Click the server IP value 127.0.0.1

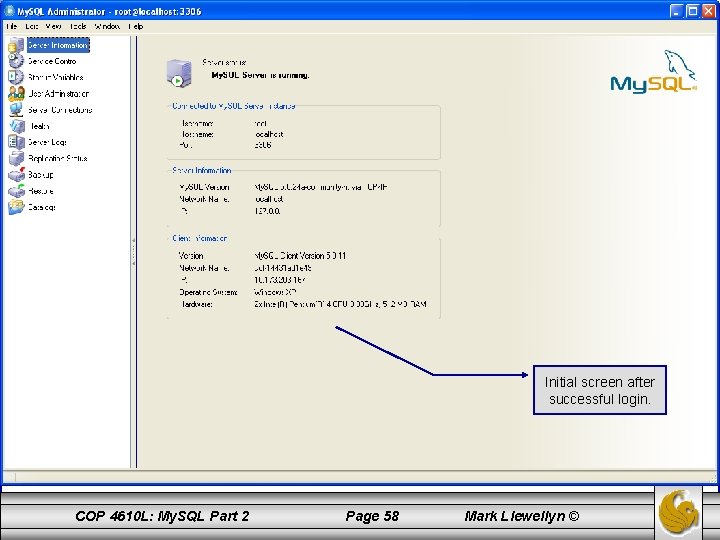click(x=267, y=211)
